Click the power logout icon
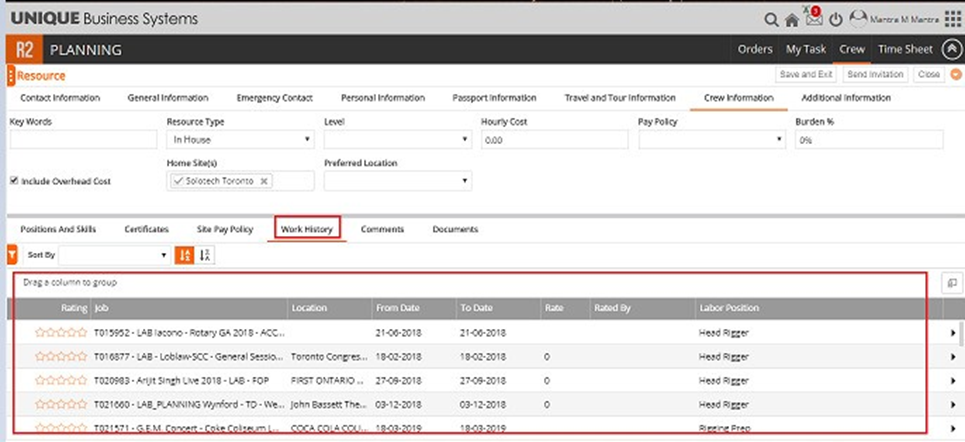This screenshot has width=965, height=442. point(836,19)
